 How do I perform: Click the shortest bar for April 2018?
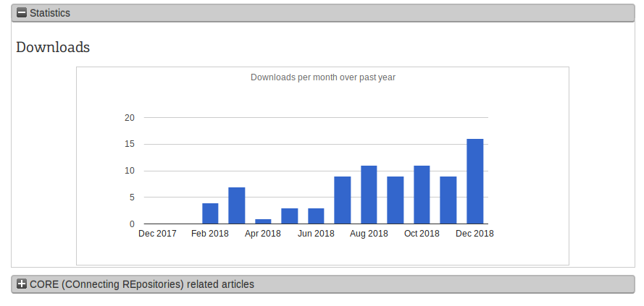(x=263, y=221)
